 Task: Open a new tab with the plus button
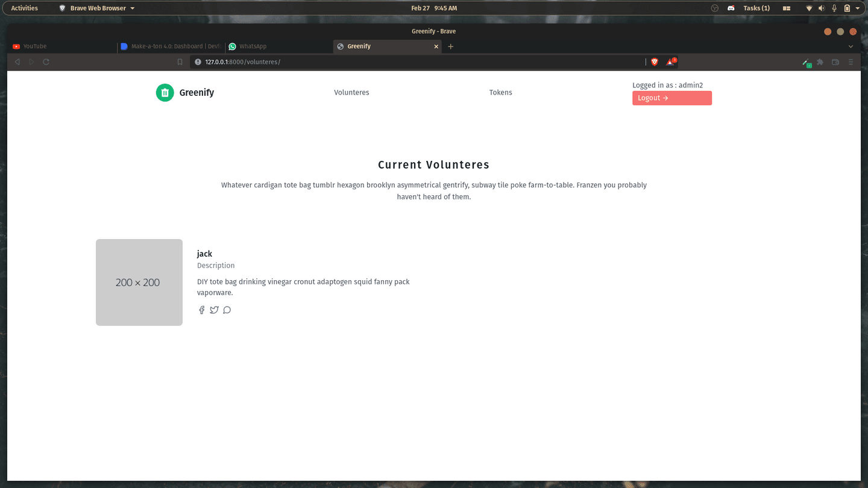point(450,46)
